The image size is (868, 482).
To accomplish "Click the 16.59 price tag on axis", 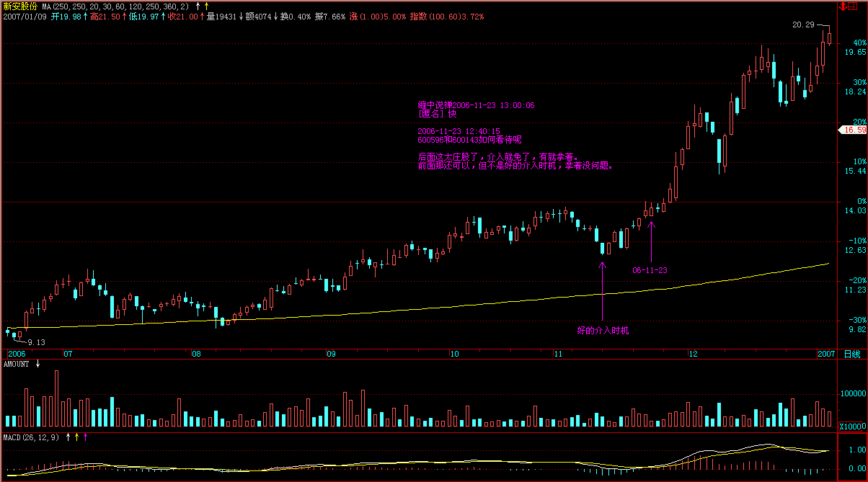I will tap(854, 130).
